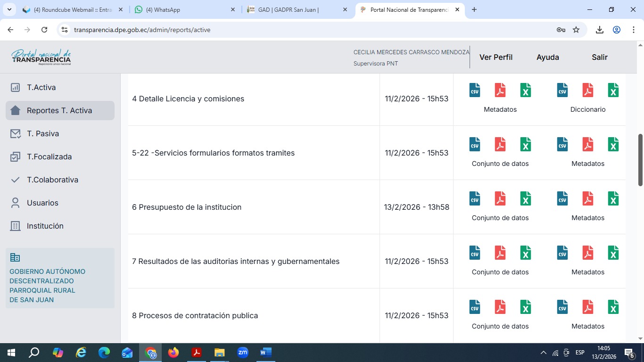Open the Ayuda help link
The image size is (644, 362).
(547, 57)
